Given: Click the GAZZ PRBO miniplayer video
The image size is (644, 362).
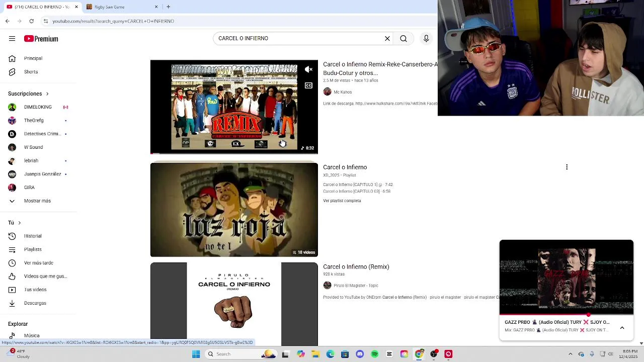Looking at the screenshot, I should point(567,278).
